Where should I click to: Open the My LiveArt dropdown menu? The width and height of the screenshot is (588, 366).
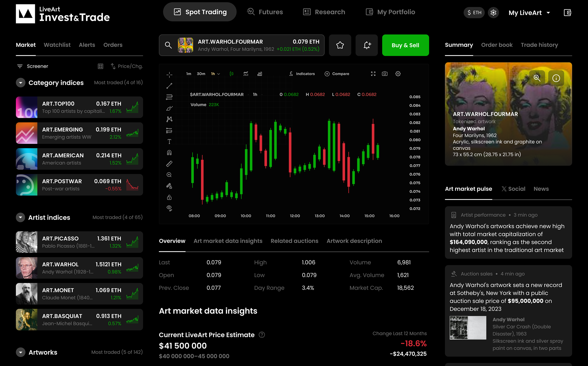tap(529, 13)
